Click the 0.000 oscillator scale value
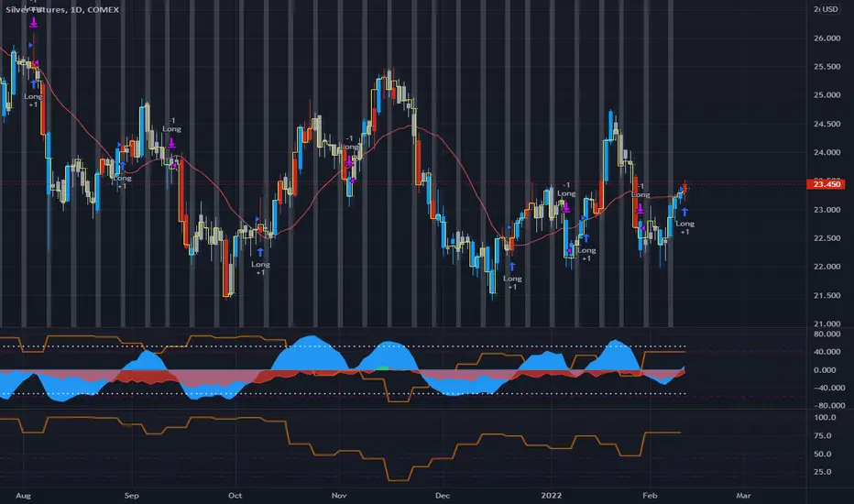854x504 pixels. pyautogui.click(x=825, y=369)
